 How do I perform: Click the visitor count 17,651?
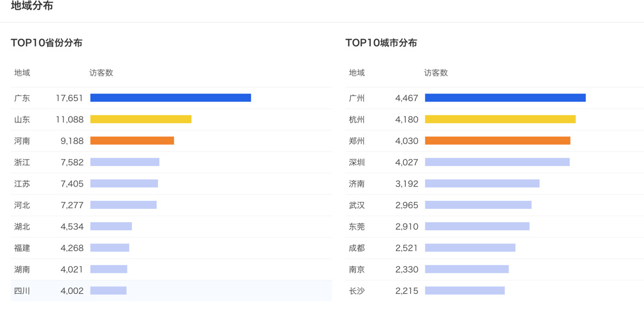(x=70, y=98)
